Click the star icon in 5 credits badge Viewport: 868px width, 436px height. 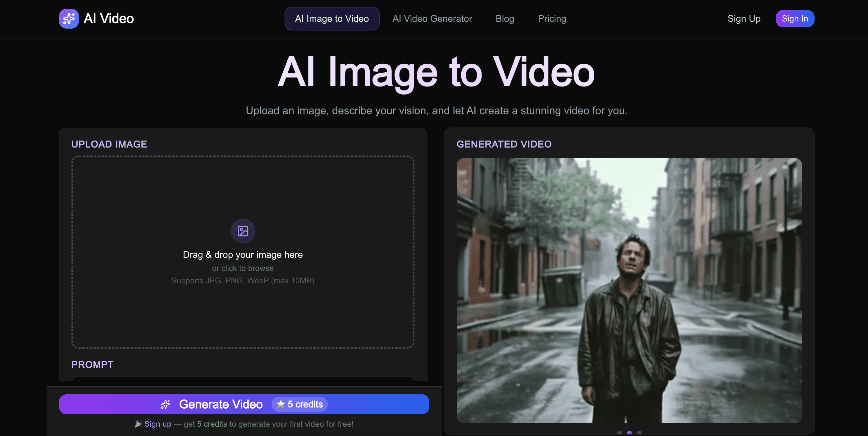[281, 404]
